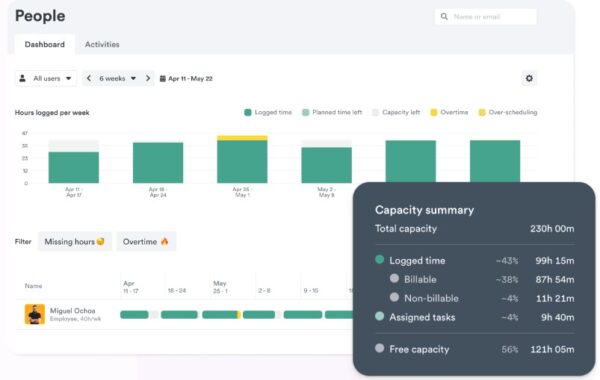This screenshot has height=380, width=600.
Task: Click the Logged time row in Capacity summary
Action: (474, 261)
